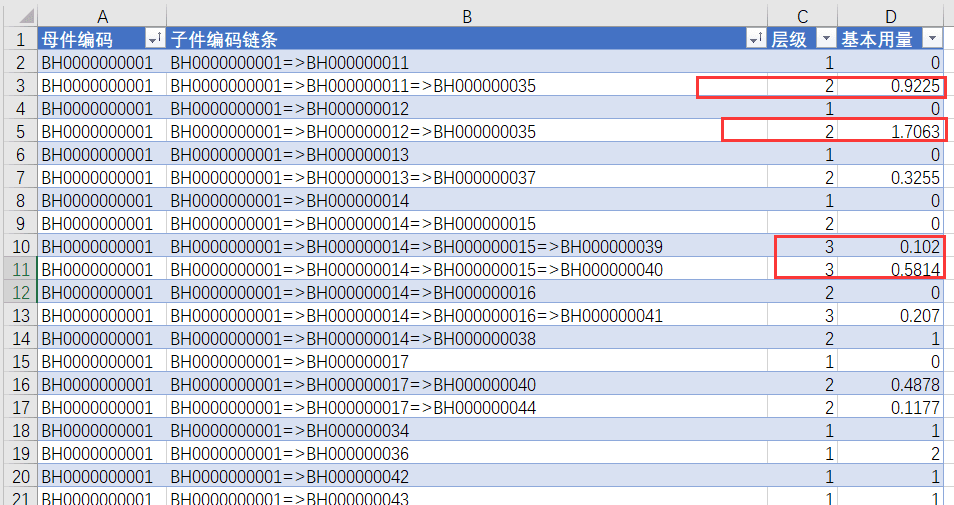Image resolution: width=954 pixels, height=505 pixels.
Task: Select chain cell BH0000000001=>BH000000036
Action: pyautogui.click(x=467, y=453)
